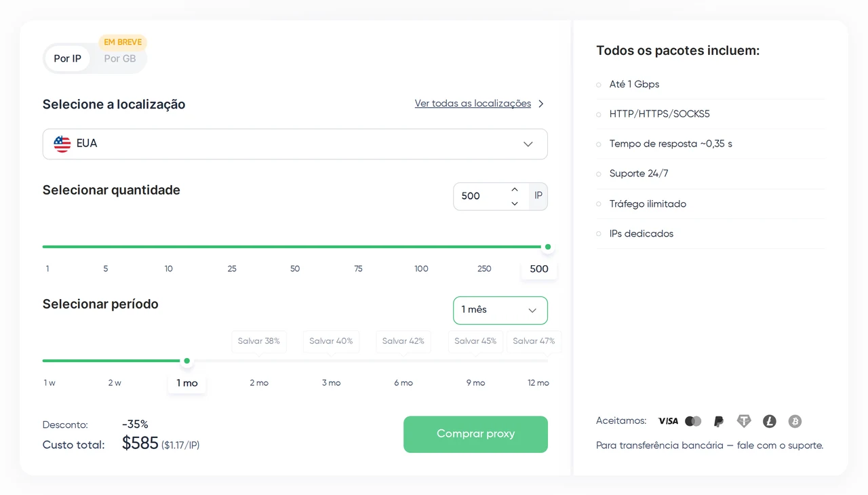Open the 1 mês period dropdown
The height and width of the screenshot is (495, 868).
(500, 311)
